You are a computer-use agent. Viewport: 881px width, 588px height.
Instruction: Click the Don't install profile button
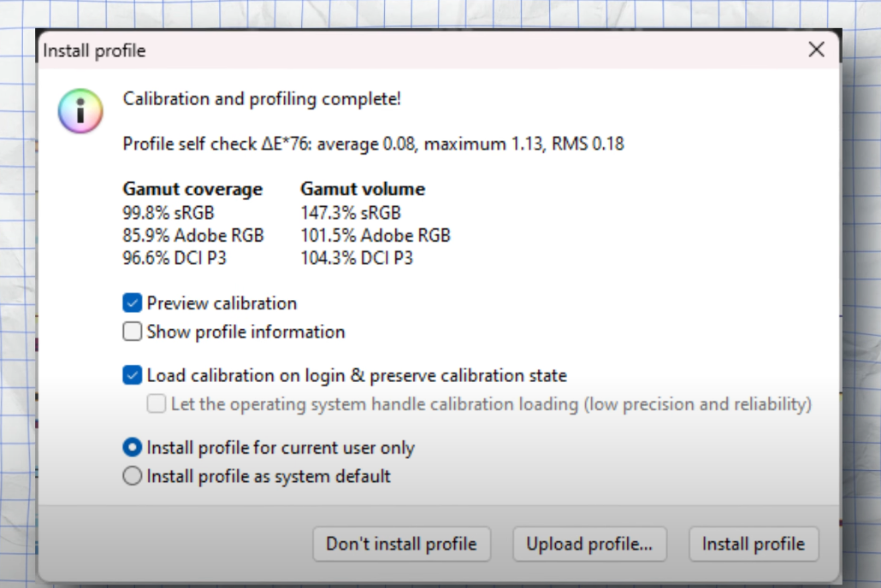[402, 544]
